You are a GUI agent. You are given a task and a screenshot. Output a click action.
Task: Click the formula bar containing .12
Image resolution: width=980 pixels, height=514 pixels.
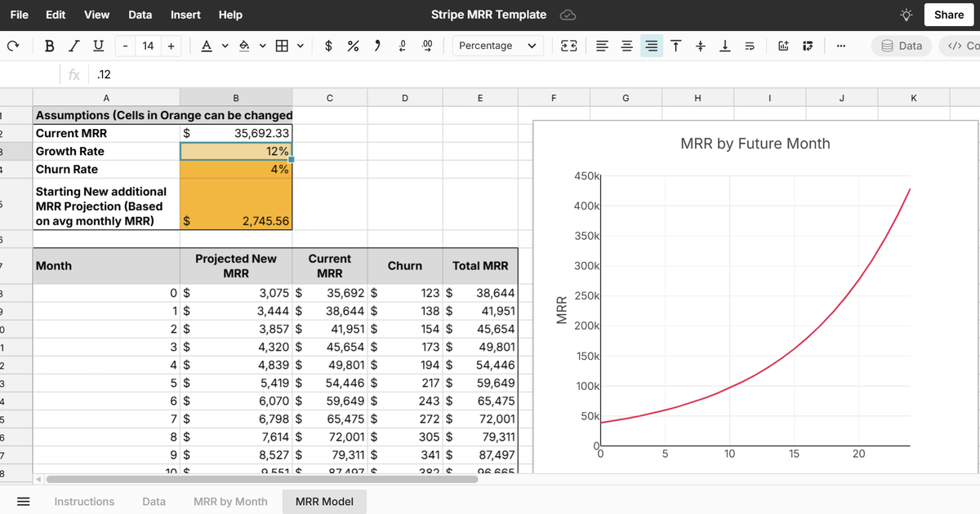[535, 75]
